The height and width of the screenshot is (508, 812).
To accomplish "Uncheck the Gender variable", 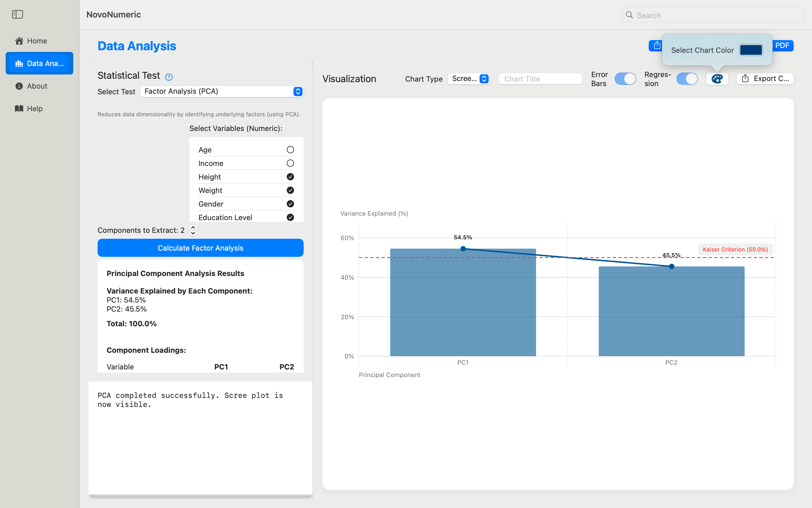I will [x=290, y=203].
